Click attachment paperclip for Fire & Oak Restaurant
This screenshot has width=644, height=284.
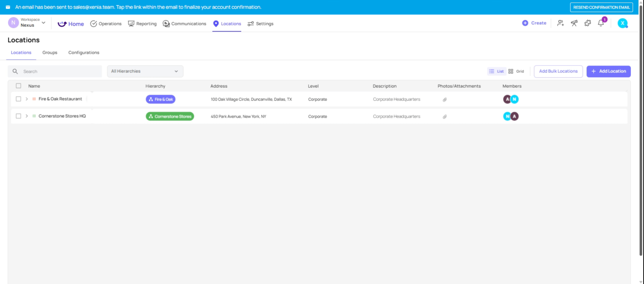tap(445, 99)
